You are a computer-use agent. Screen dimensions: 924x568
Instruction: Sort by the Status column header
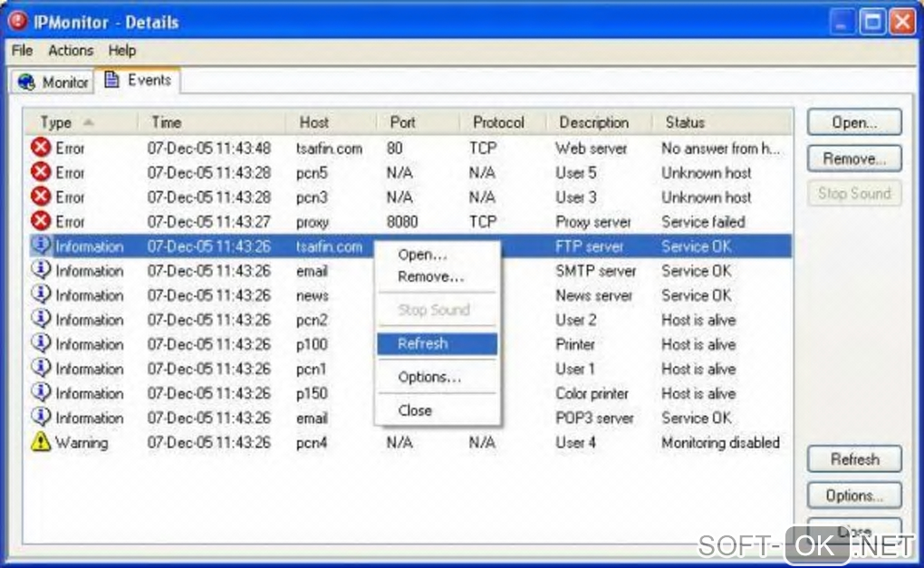(722, 122)
